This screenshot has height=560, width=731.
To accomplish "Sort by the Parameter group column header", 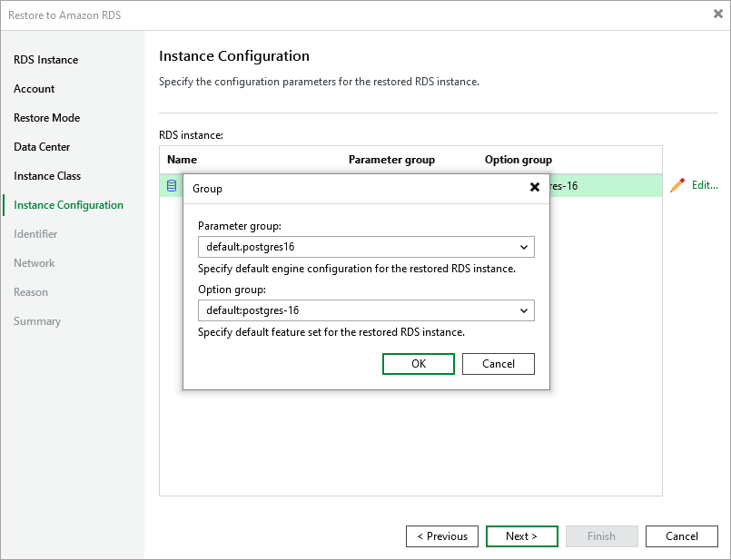I will pyautogui.click(x=391, y=160).
